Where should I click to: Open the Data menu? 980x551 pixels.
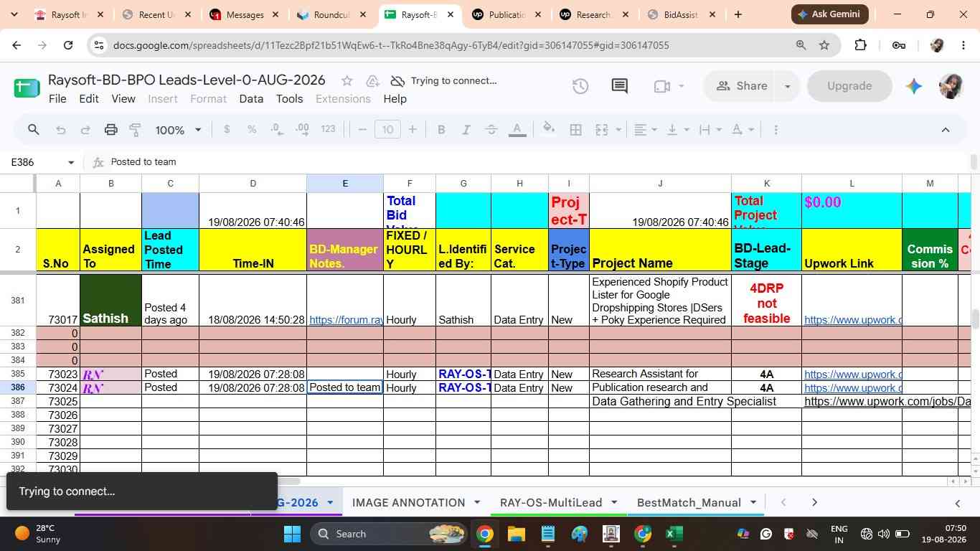[251, 99]
